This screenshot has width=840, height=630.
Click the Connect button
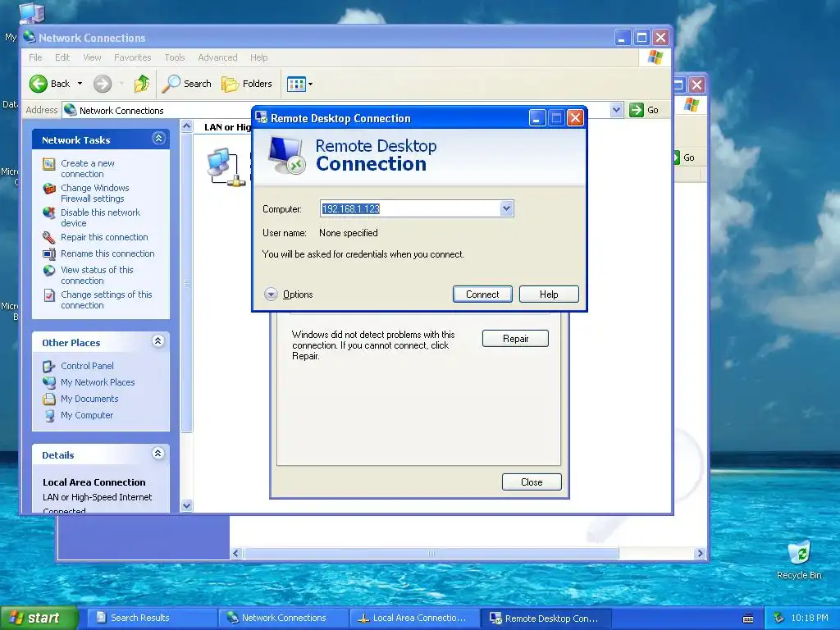[x=482, y=294]
